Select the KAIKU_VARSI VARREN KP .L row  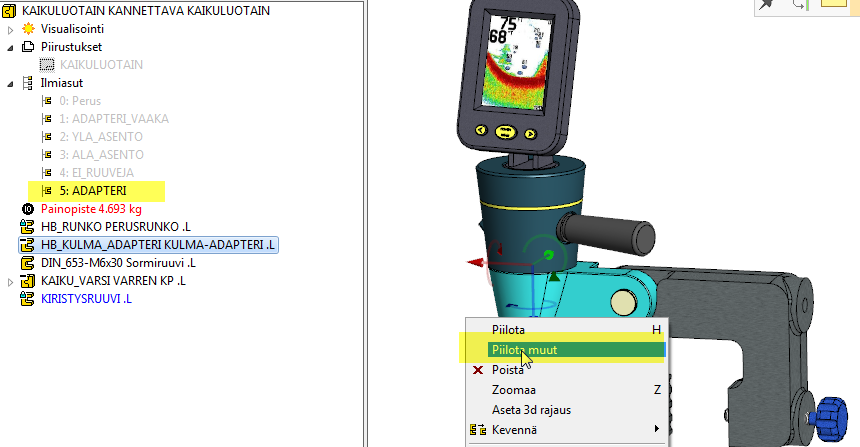[x=113, y=281]
